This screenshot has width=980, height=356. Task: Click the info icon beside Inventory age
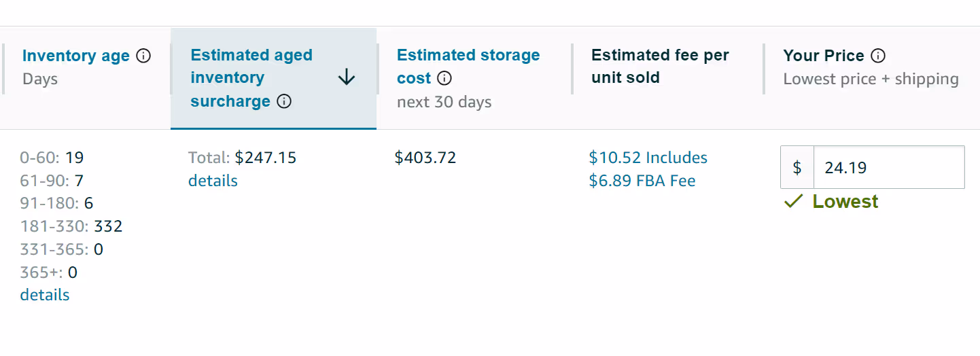pos(143,56)
